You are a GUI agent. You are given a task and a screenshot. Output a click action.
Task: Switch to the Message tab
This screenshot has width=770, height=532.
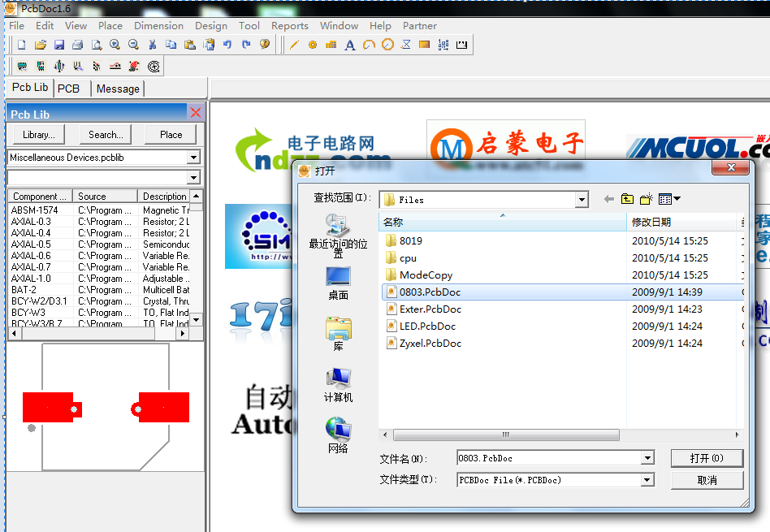[x=118, y=89]
